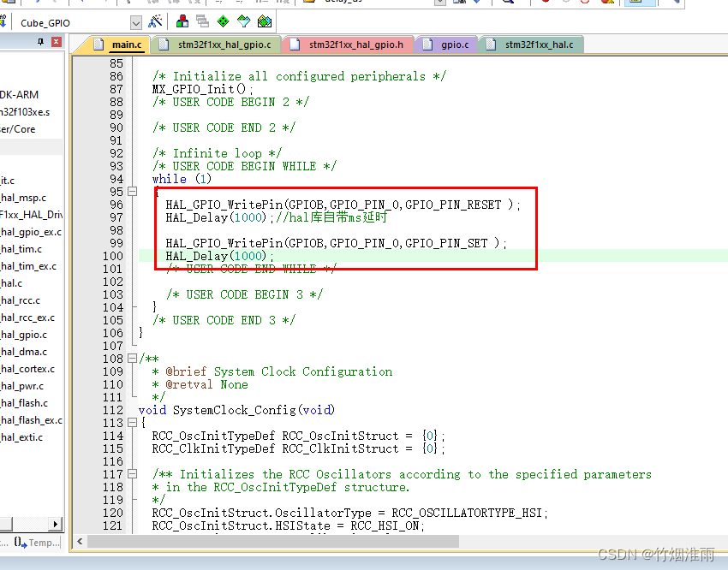Click the highlighted HAL_Delay(1000) line 100
728x570 pixels.
219,256
